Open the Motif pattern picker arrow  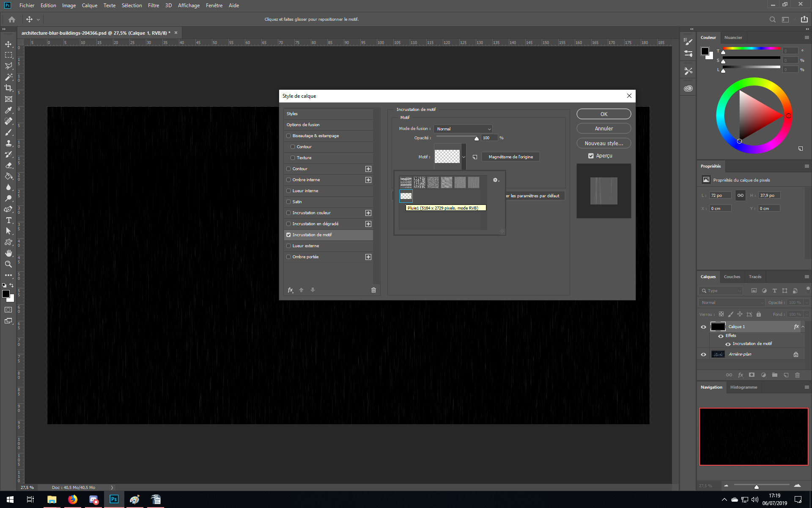[464, 157]
